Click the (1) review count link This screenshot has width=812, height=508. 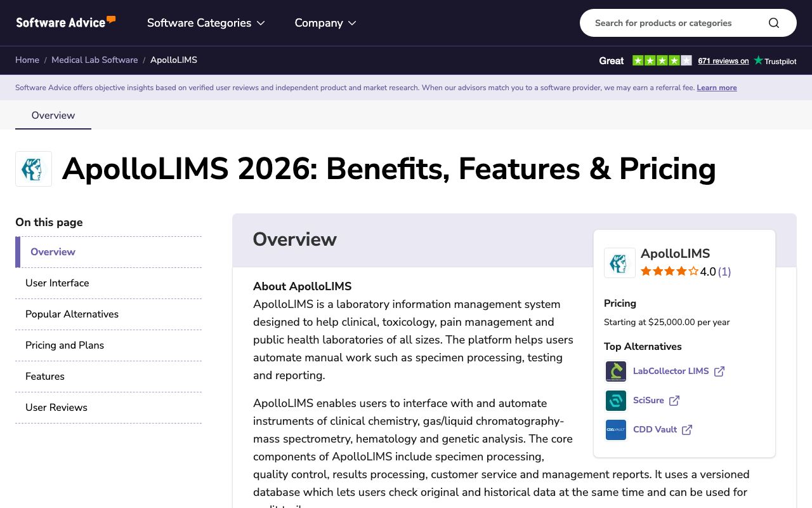coord(724,272)
